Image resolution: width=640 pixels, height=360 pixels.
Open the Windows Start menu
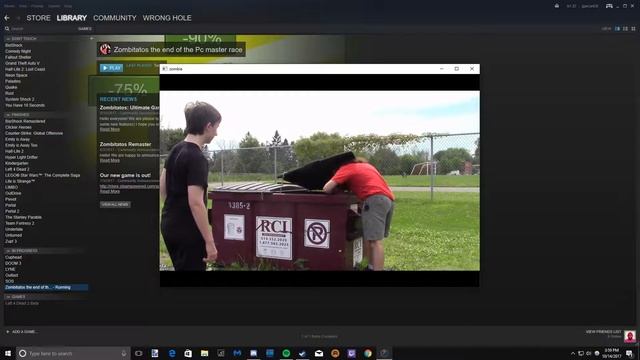8,353
